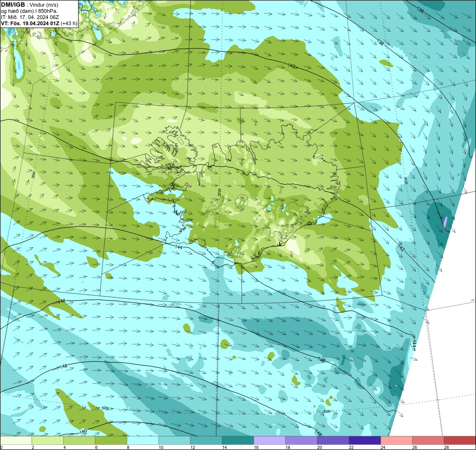476x450 pixels.
Task: Click the 16–18 m/s lavender legend swatch
Action: tap(269, 440)
